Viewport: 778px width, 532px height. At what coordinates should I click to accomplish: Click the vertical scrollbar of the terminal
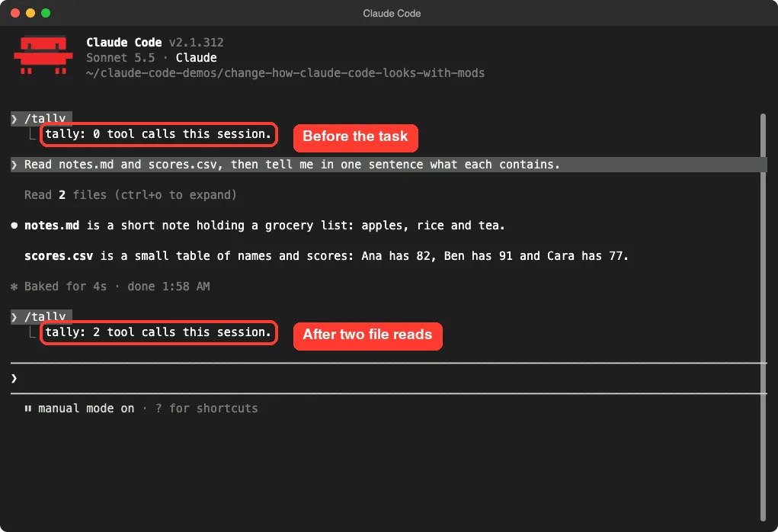763,318
